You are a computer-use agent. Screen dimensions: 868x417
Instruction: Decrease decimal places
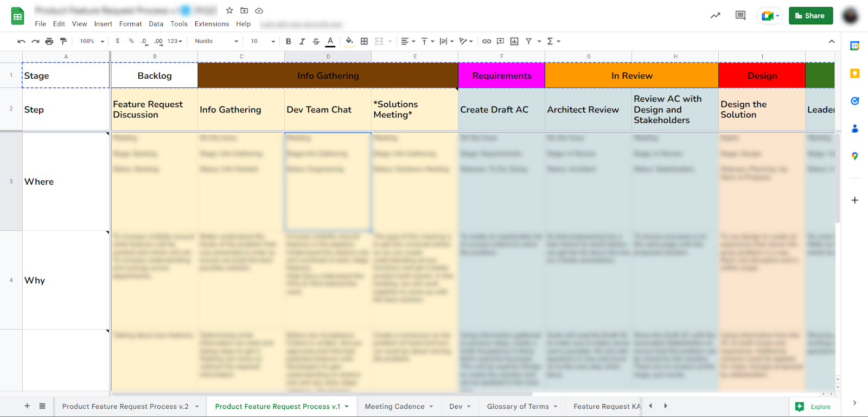pos(144,41)
